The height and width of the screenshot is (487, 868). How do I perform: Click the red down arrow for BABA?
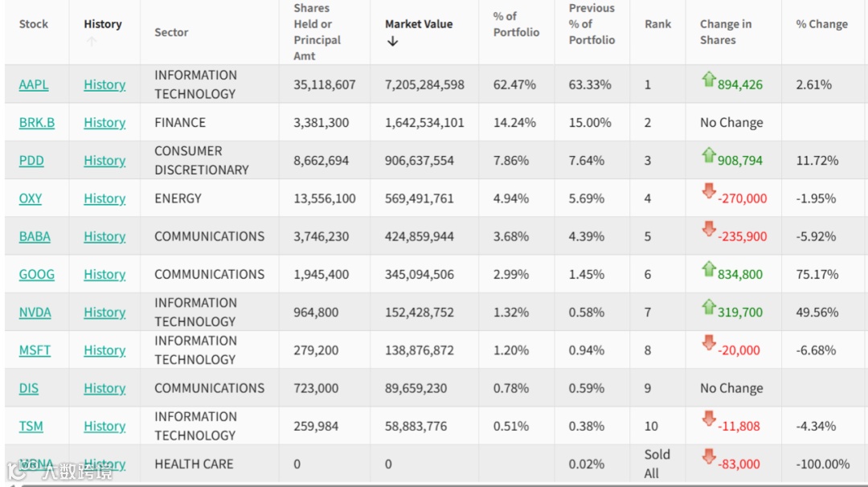[x=708, y=230]
